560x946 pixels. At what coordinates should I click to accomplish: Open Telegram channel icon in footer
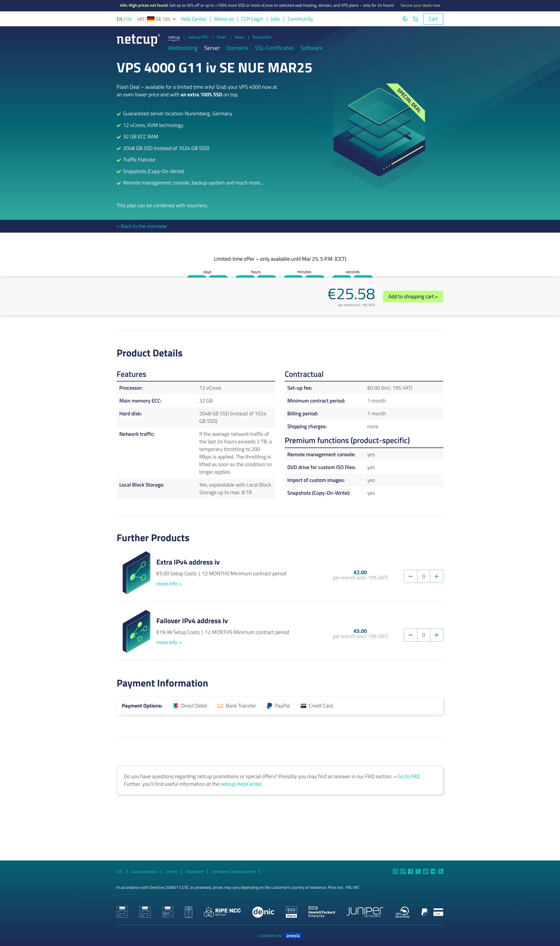(x=433, y=871)
